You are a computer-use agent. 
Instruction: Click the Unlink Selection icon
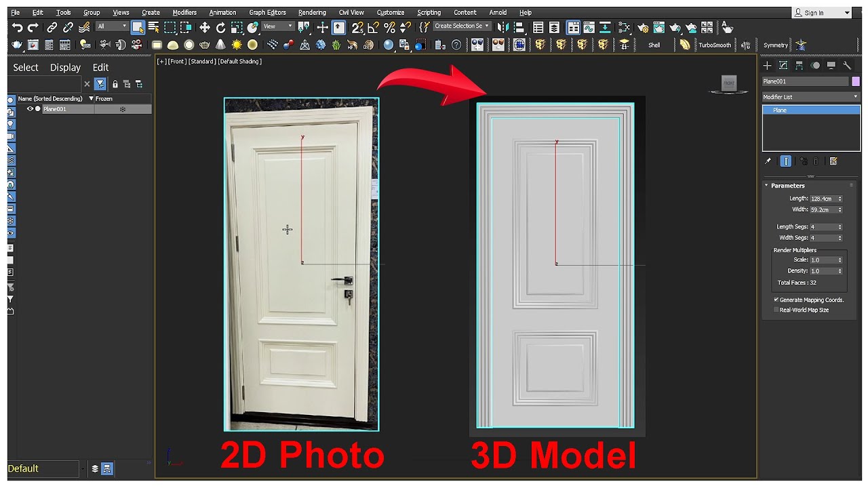68,28
